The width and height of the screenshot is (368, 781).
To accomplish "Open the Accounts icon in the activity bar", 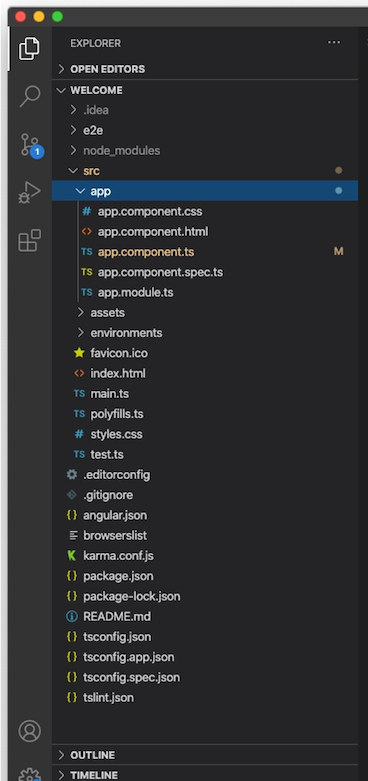I will [29, 731].
